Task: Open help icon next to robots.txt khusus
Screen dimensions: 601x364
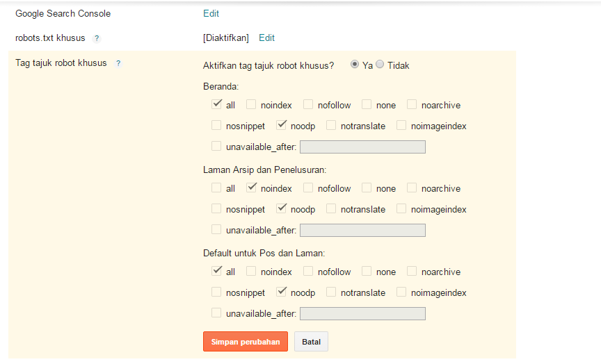Action: (97, 38)
